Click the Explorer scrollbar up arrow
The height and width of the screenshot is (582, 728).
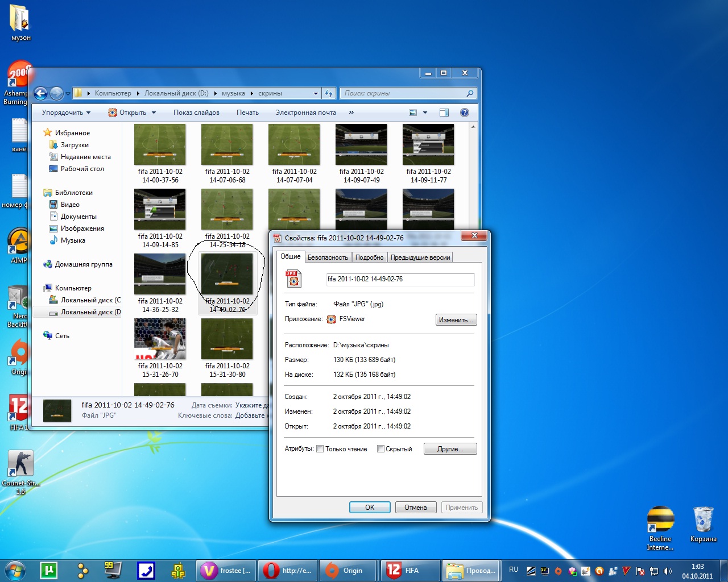coord(473,127)
